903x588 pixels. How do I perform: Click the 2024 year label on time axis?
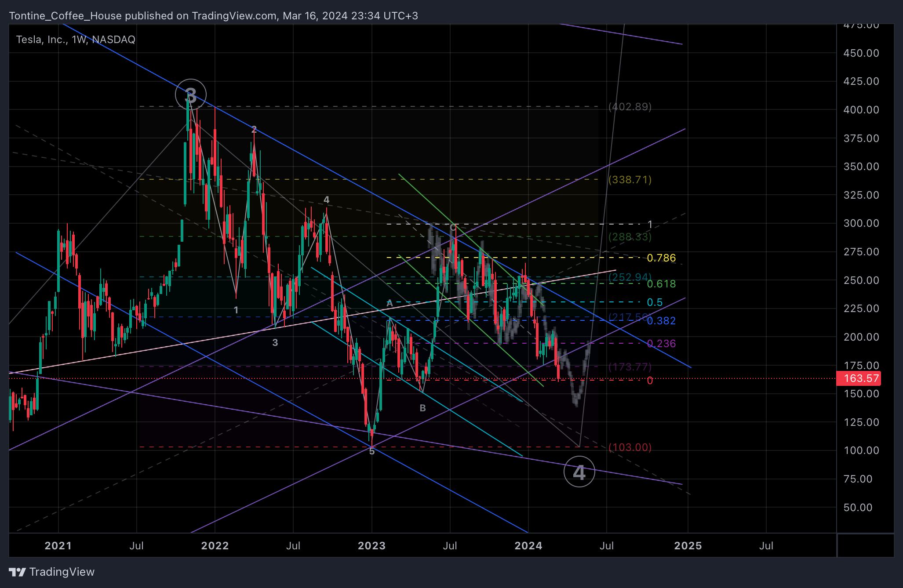click(x=528, y=546)
